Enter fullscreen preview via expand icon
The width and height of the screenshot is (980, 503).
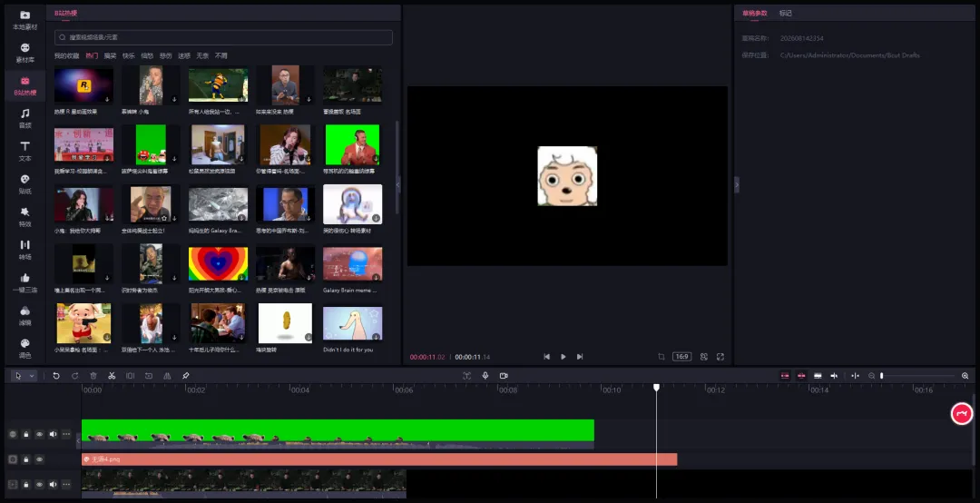[x=720, y=357]
